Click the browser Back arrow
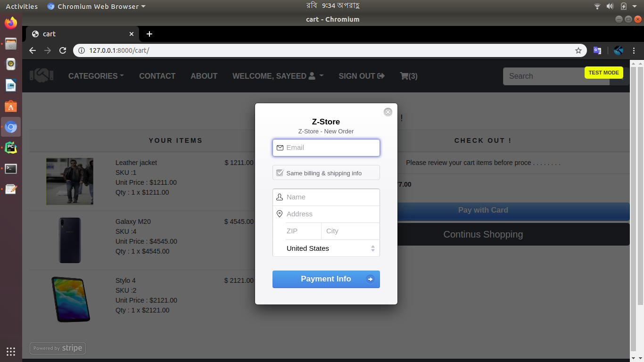Screen dimensions: 644x362 tap(33, 50)
